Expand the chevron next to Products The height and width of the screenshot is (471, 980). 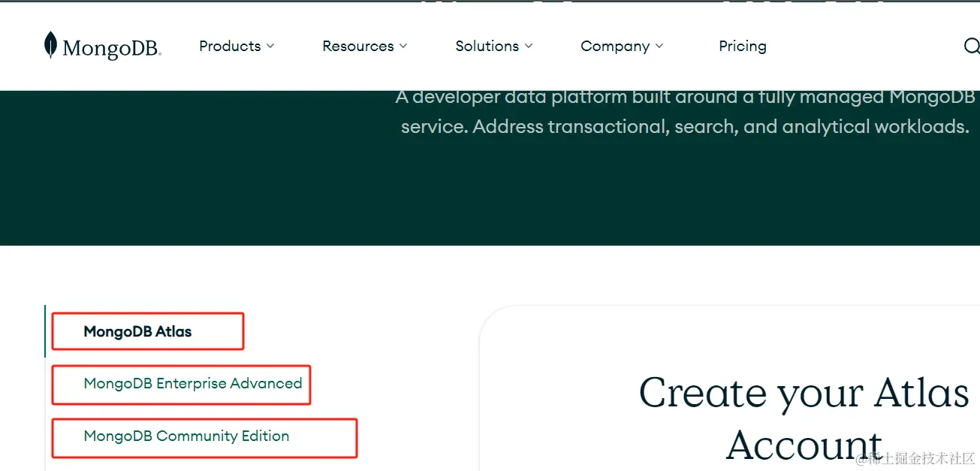tap(270, 46)
